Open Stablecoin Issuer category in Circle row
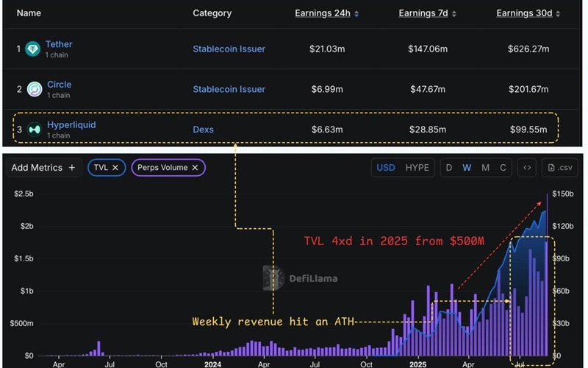The width and height of the screenshot is (588, 368). 229,89
